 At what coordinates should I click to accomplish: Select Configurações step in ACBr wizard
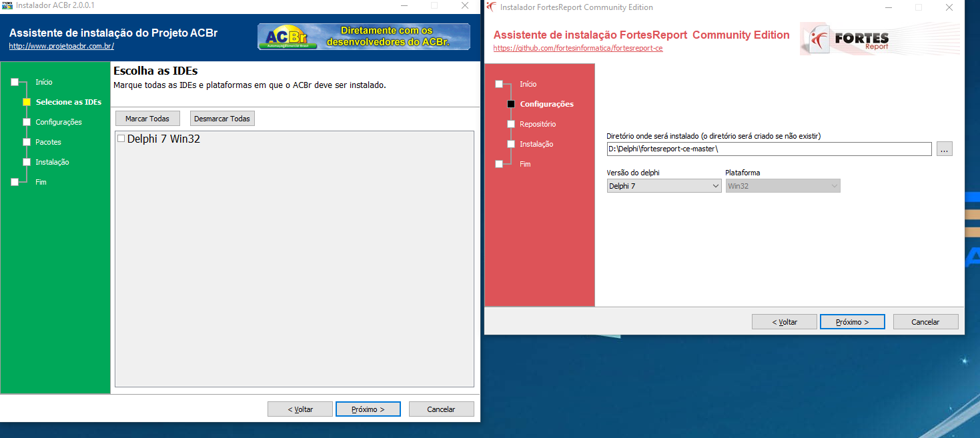coord(58,122)
